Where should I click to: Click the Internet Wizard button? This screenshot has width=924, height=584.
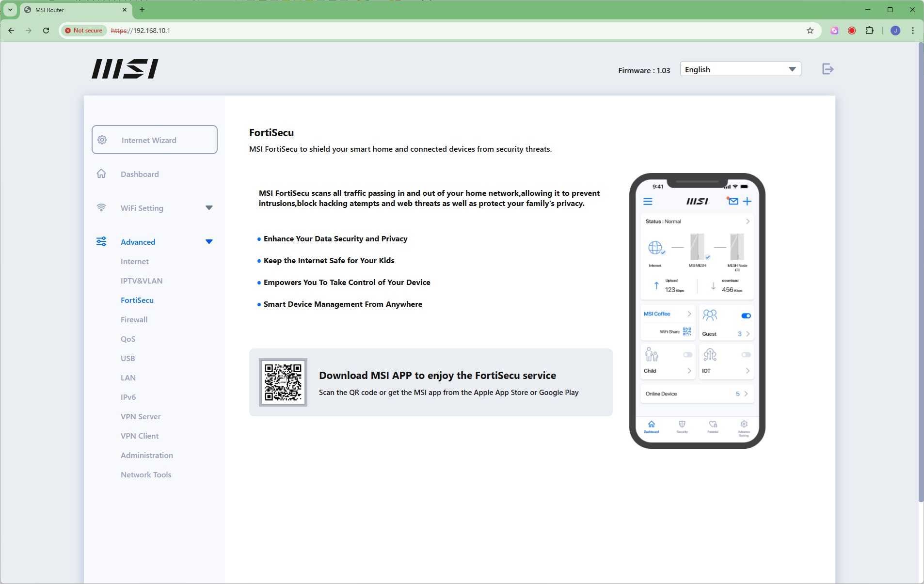coord(155,140)
